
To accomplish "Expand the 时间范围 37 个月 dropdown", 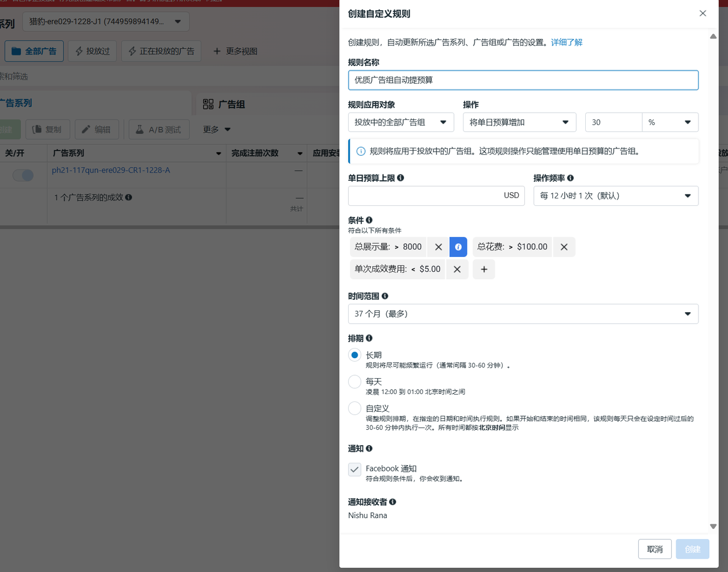I will (x=523, y=314).
